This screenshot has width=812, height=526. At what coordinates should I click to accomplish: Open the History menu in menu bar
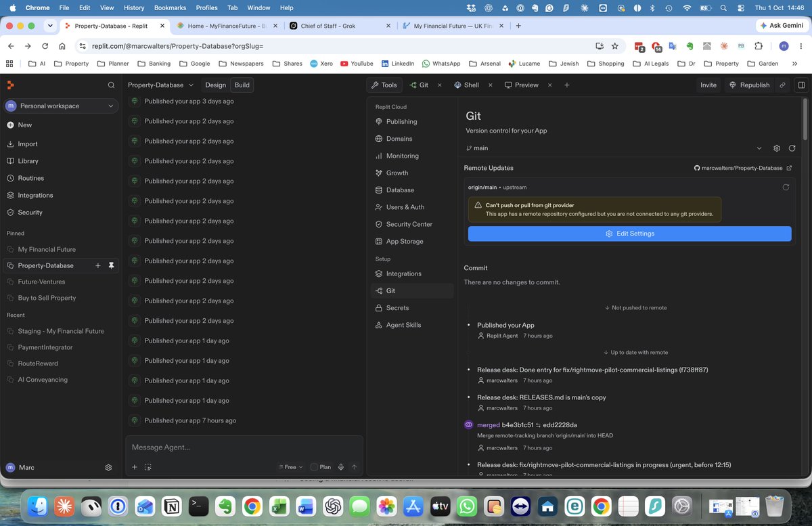(x=134, y=7)
